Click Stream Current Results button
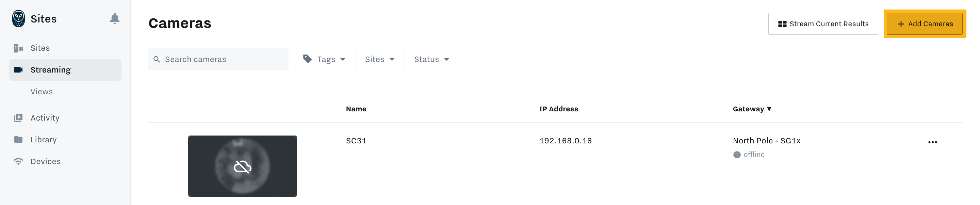Viewport: 980px width, 205px height. [823, 23]
